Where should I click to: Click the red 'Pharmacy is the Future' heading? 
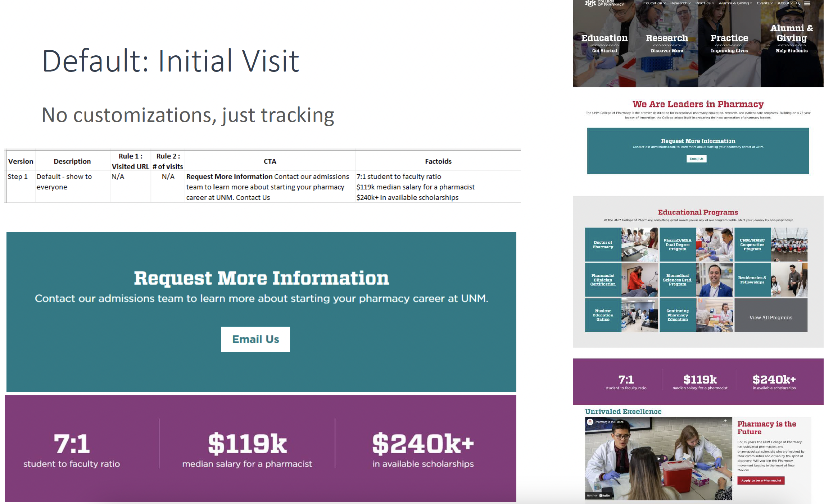(766, 428)
